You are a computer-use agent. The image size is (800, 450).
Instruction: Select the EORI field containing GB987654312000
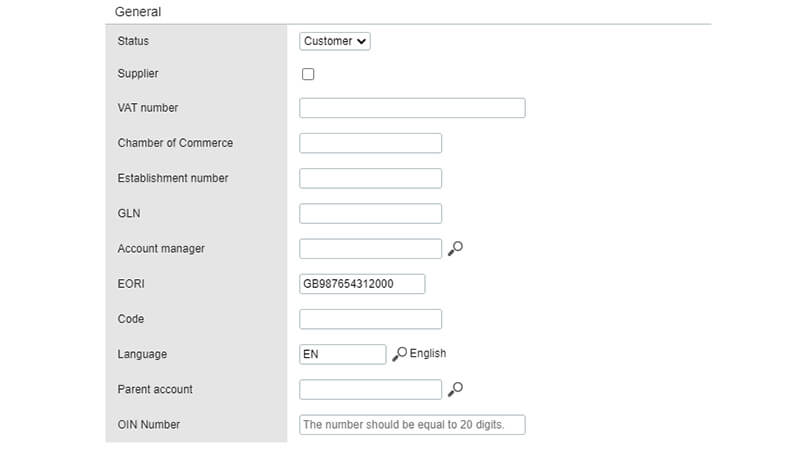click(x=362, y=284)
